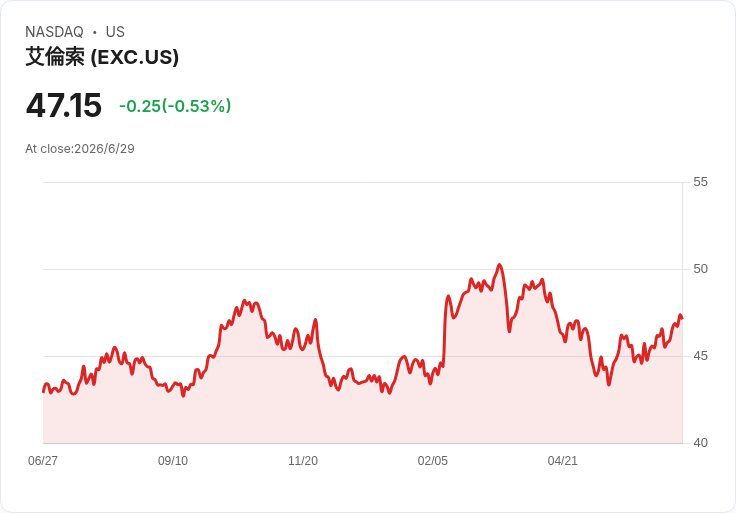This screenshot has width=736, height=513.
Task: Click the 11/20 date axis label
Action: [x=303, y=461]
